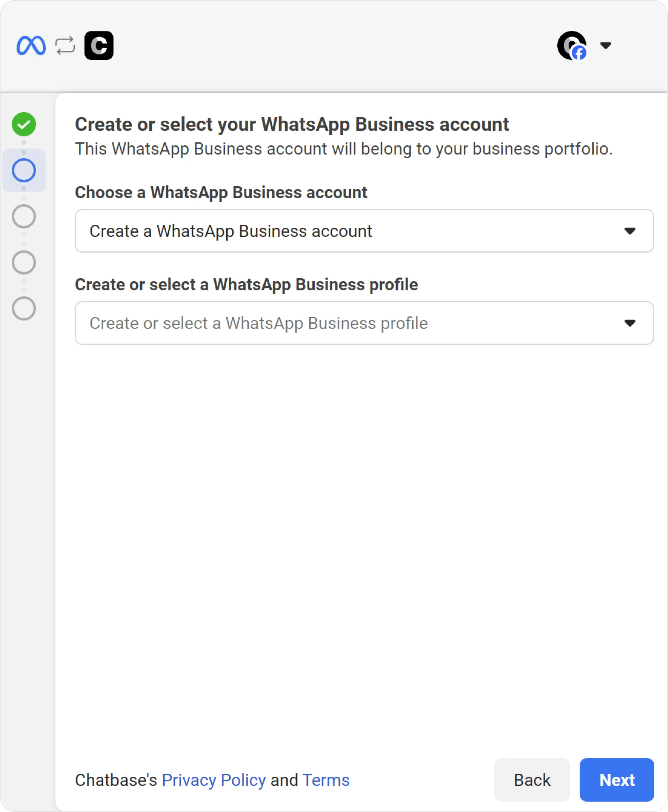Click the fourth step circle in sidebar
Image resolution: width=668 pixels, height=812 pixels.
pyautogui.click(x=24, y=263)
